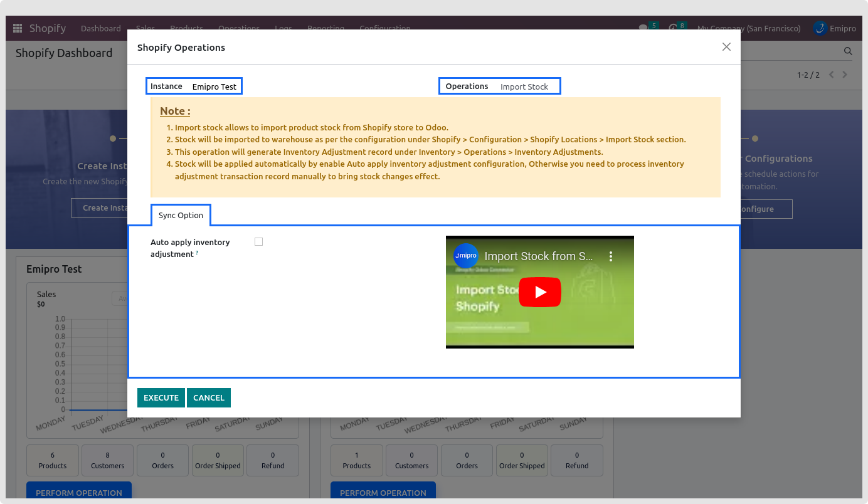
Task: Click the Note : heading
Action: 175,111
